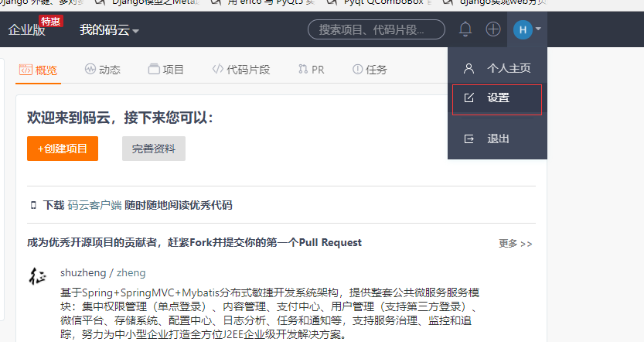Open the shuzheng / zheng project link
Image resolution: width=644 pixels, height=342 pixels.
pos(103,273)
